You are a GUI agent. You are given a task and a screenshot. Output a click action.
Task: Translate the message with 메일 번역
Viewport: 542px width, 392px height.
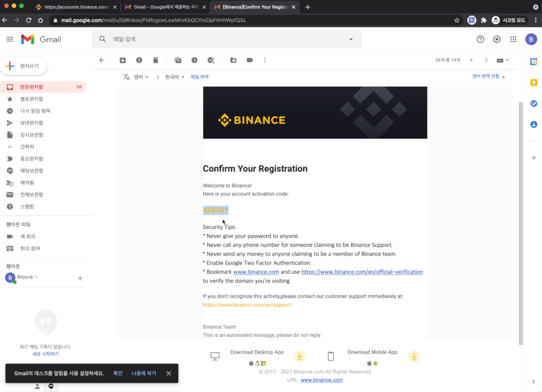pos(199,77)
